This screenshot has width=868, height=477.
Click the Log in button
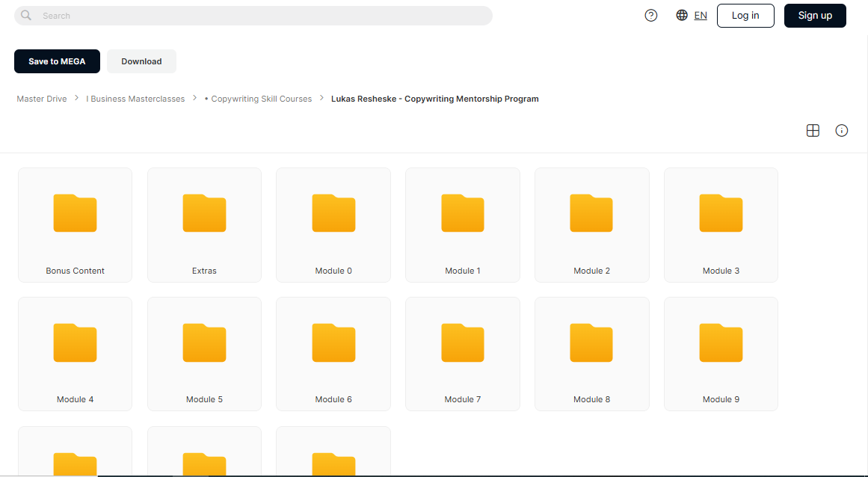click(x=745, y=16)
